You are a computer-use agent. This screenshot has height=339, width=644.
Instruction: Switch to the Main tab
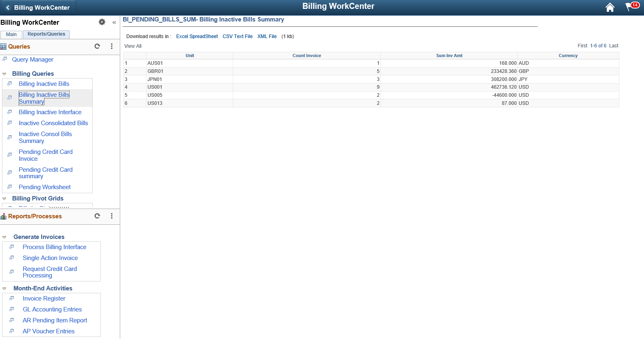11,34
